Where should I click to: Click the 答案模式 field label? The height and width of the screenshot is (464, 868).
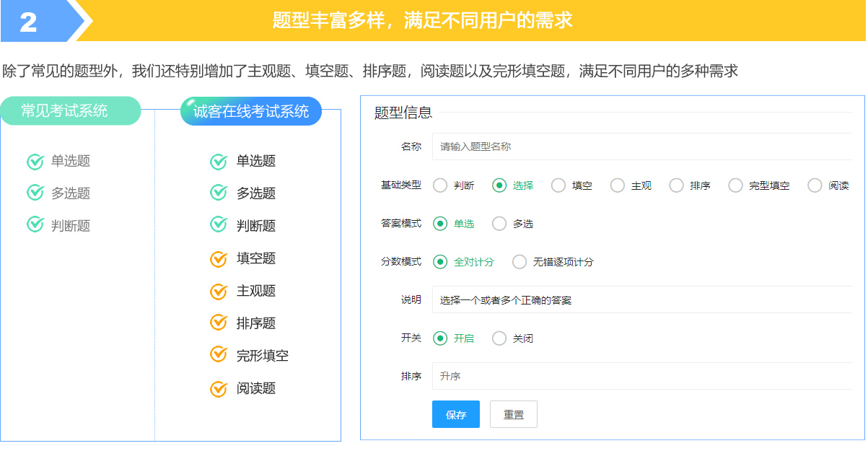click(401, 224)
